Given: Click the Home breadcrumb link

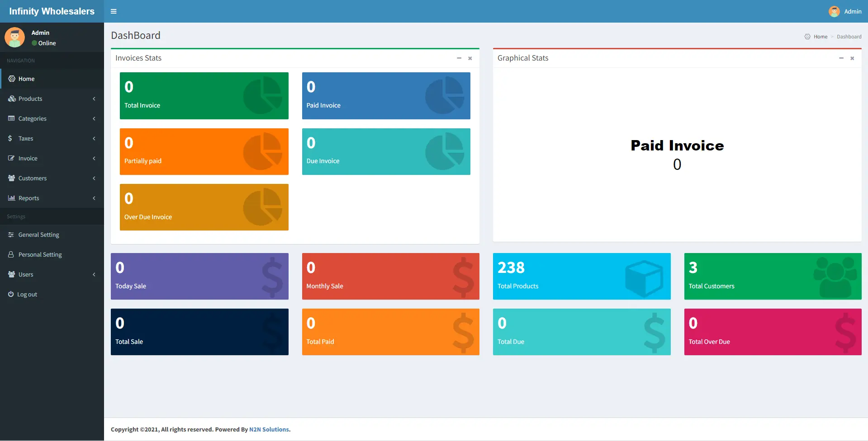Looking at the screenshot, I should coord(820,37).
